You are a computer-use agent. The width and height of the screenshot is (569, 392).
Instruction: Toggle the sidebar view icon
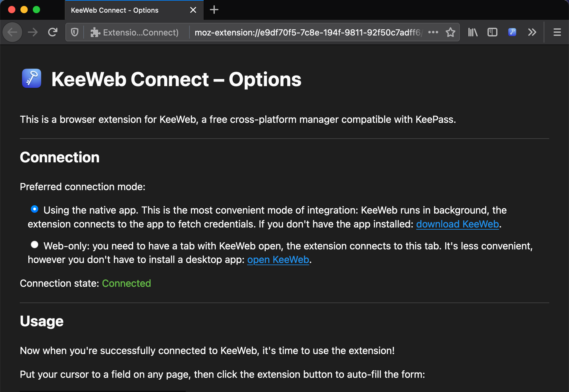[492, 32]
